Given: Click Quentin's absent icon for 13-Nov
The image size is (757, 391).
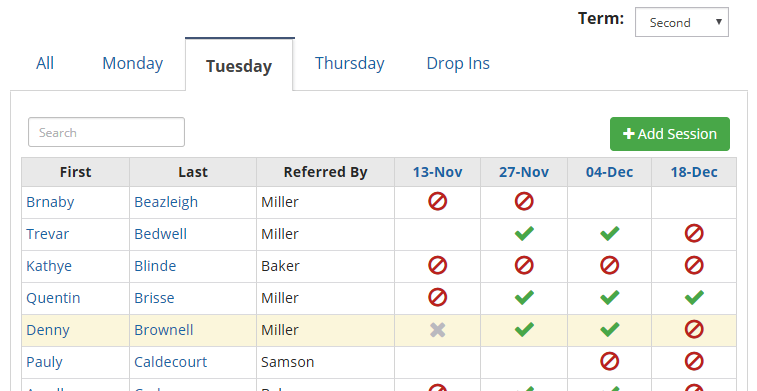Looking at the screenshot, I should point(437,297).
